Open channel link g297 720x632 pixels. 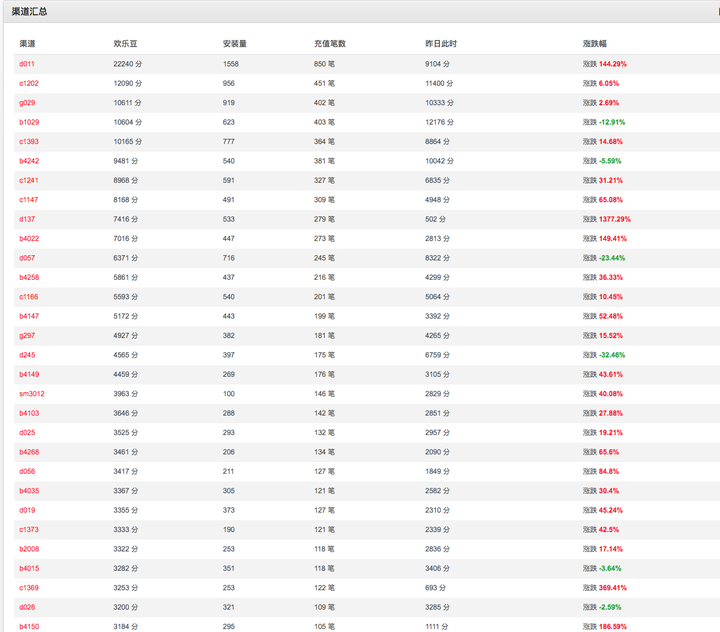click(27, 336)
